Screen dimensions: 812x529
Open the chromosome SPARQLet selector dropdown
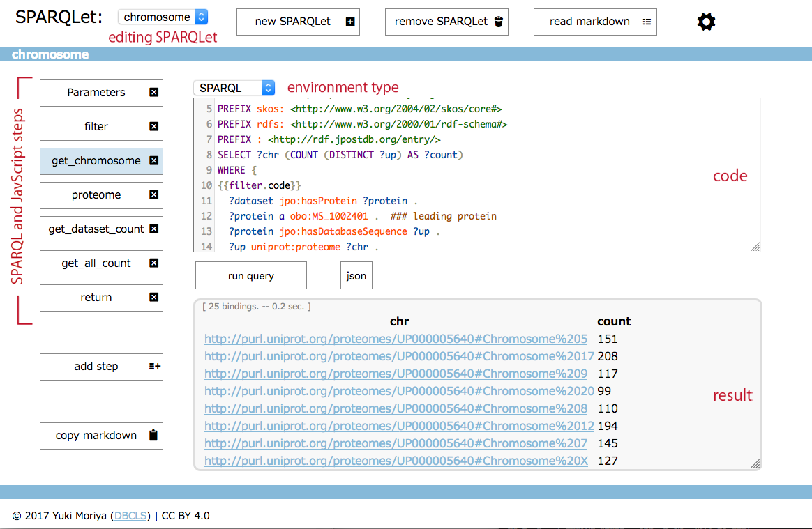click(x=163, y=17)
